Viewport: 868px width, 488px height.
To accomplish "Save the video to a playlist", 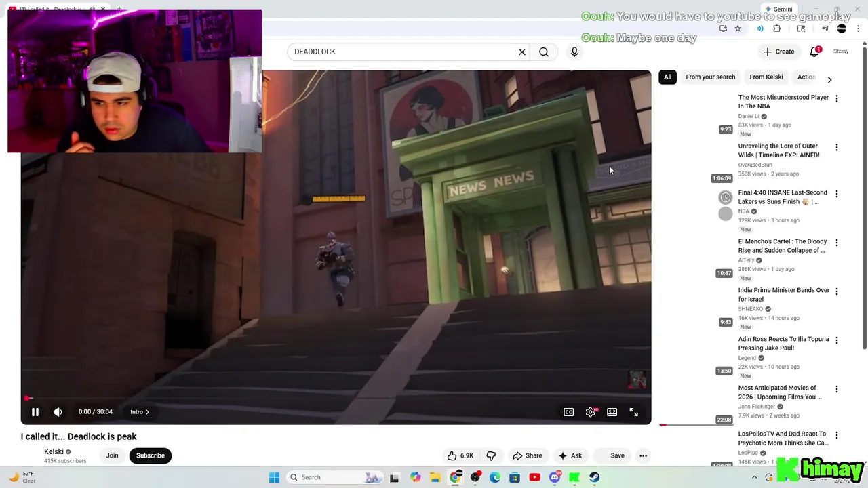I will 611,455.
